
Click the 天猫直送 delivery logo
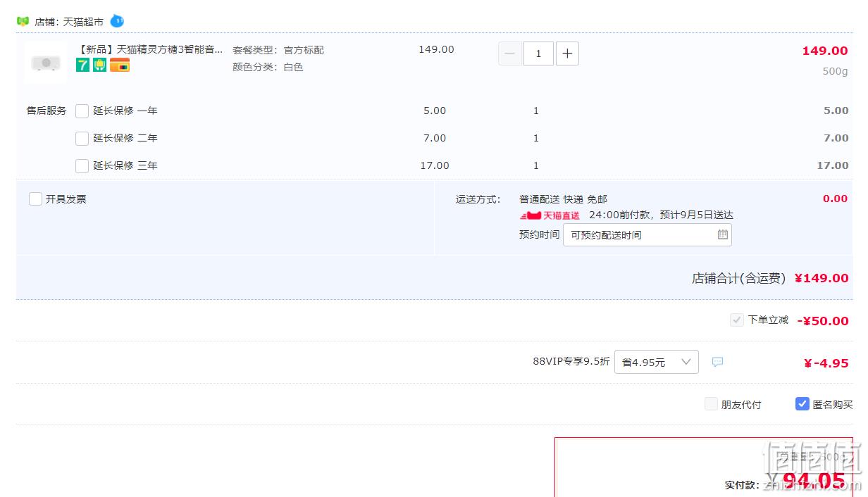pos(550,215)
